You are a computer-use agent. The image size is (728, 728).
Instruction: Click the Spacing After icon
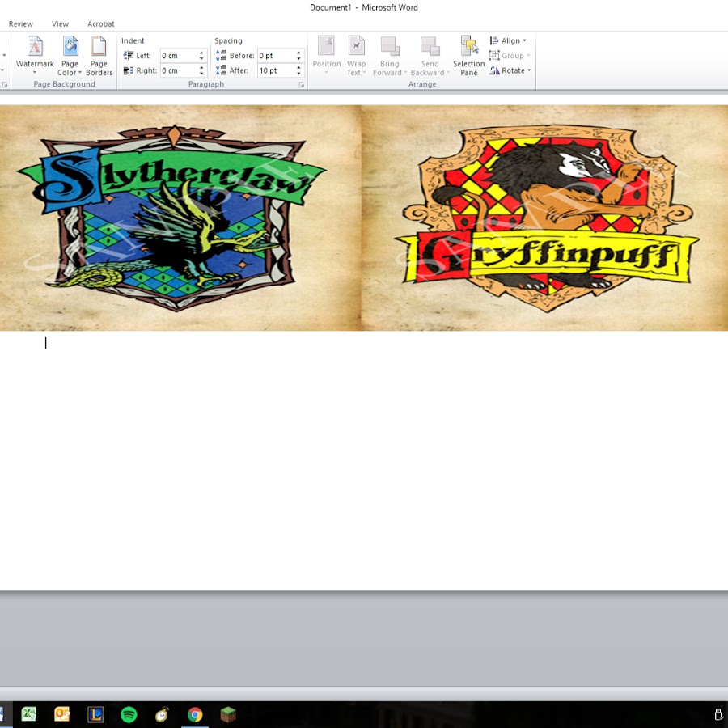(221, 70)
